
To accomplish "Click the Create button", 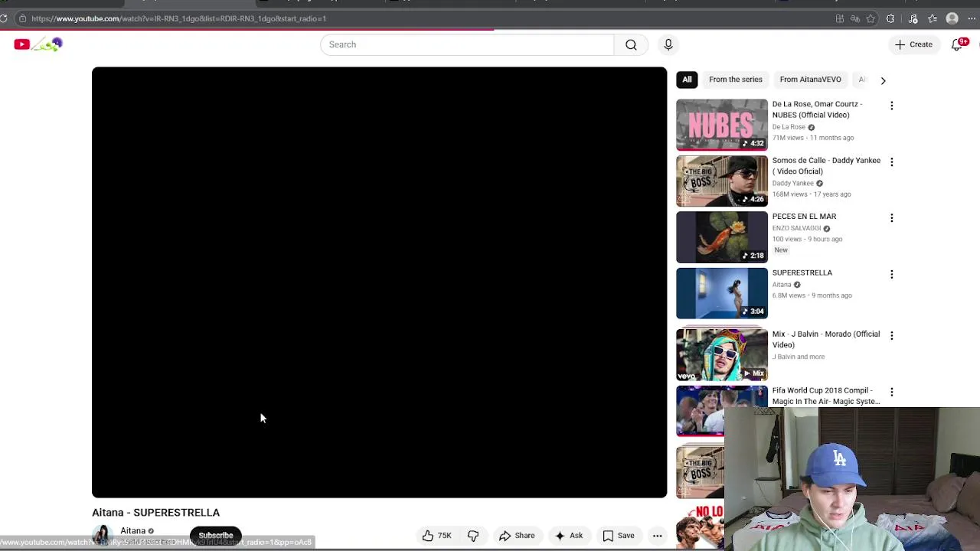I will 913,44.
